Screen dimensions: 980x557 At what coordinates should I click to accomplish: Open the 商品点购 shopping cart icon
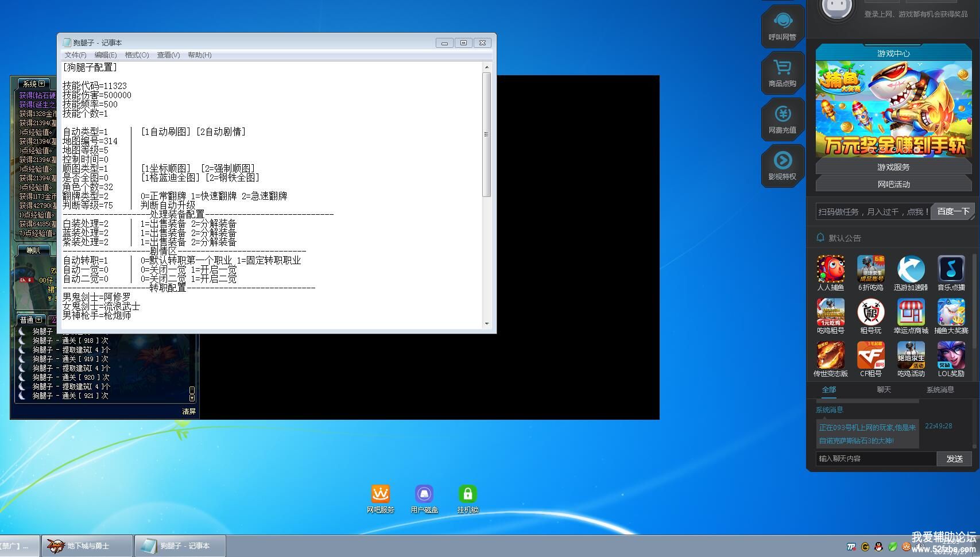coord(782,72)
